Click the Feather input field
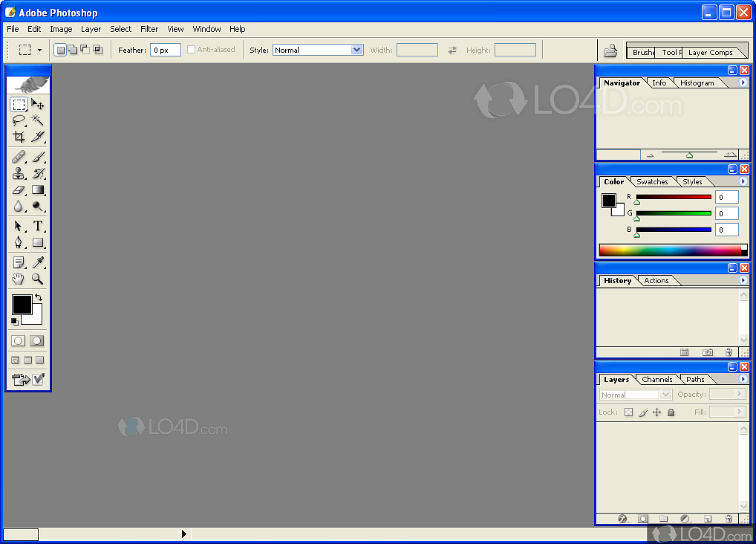756x544 pixels. click(x=165, y=50)
